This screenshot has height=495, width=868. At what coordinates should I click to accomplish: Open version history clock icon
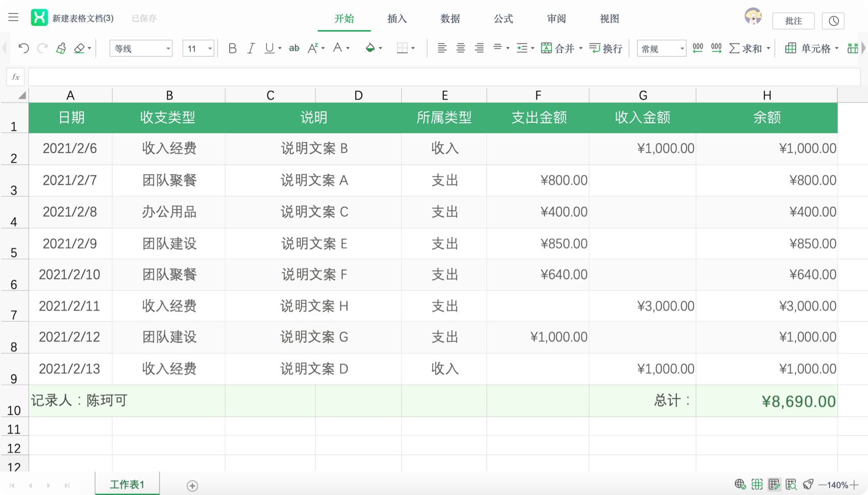[833, 21]
